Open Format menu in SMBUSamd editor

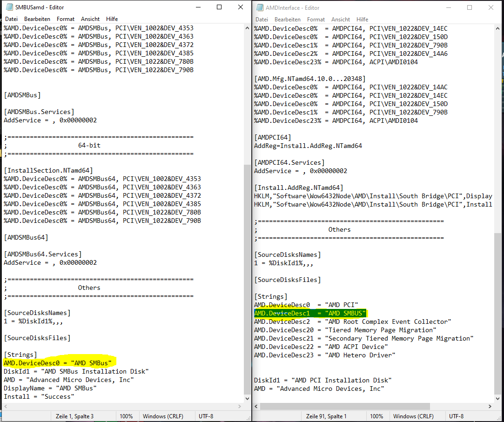65,19
